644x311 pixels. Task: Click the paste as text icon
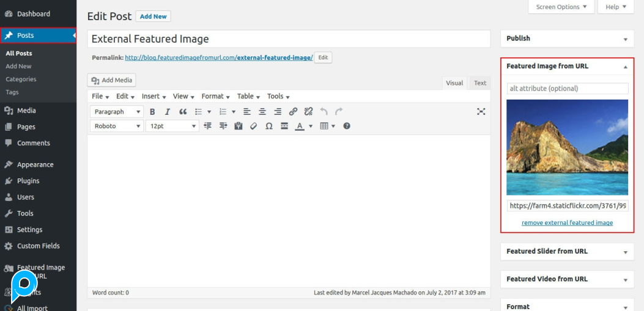tap(238, 126)
